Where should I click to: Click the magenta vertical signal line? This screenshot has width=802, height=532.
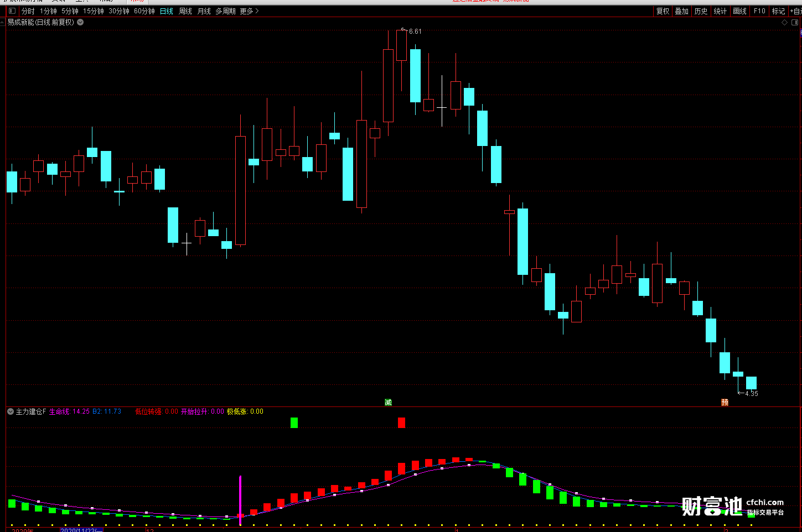pos(240,500)
